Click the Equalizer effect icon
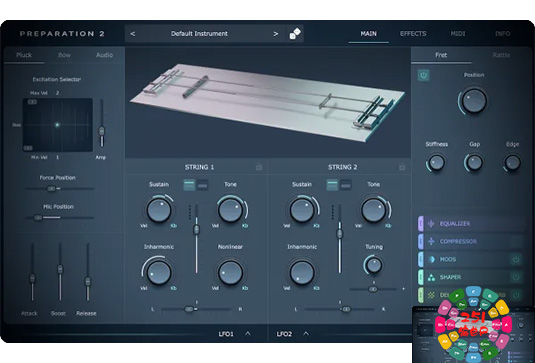Viewport: 535px width, 363px height. (x=431, y=223)
